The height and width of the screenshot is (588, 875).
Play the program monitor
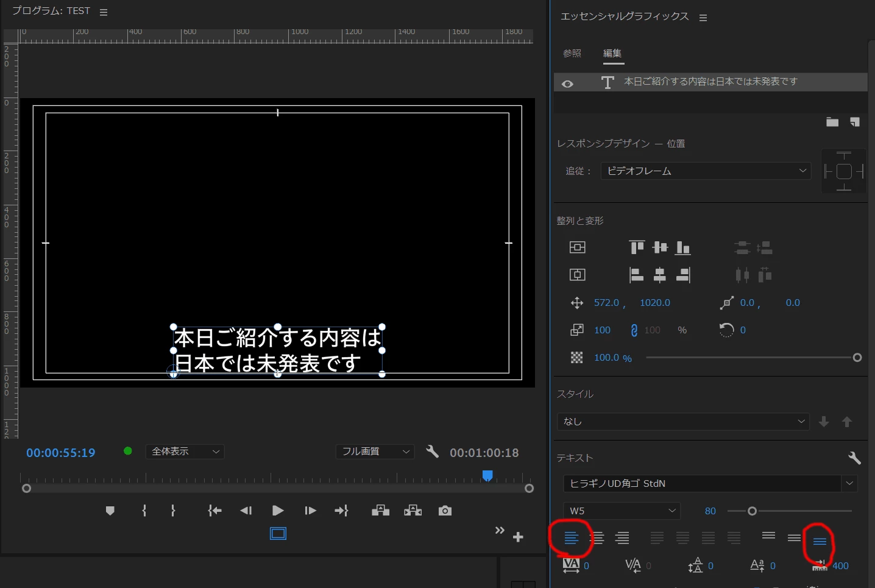click(278, 511)
